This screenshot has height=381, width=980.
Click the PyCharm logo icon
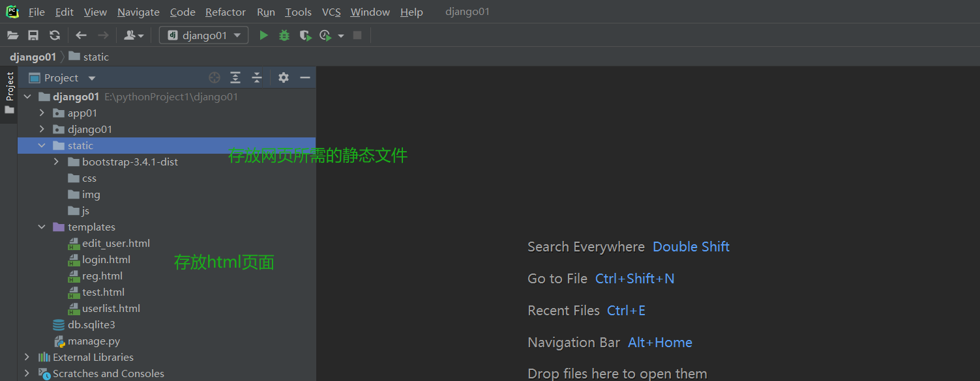tap(12, 12)
